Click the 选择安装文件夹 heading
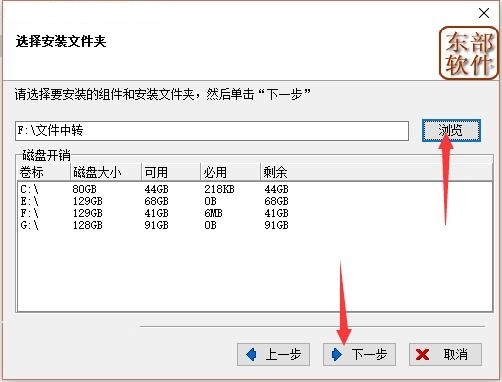Screen dimensions: 502x382 61,42
